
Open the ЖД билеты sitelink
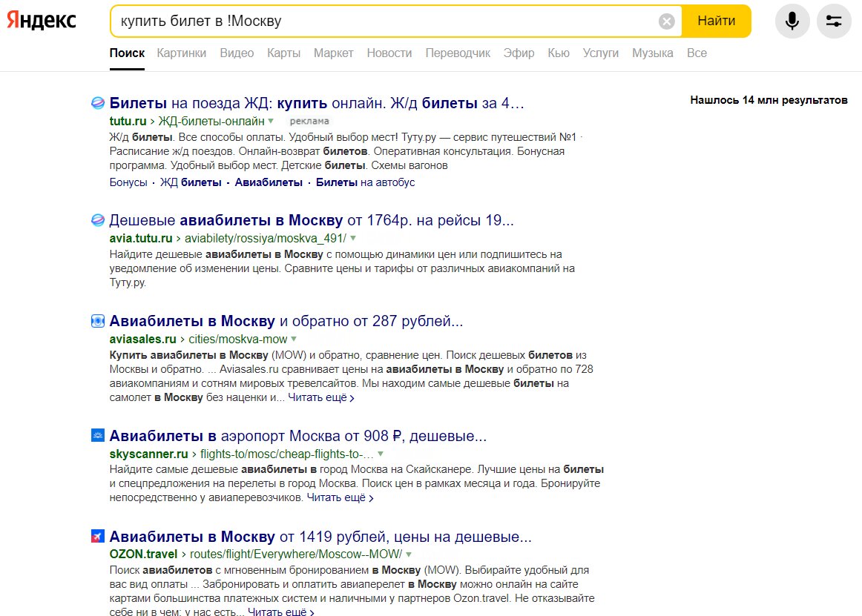pyautogui.click(x=191, y=182)
